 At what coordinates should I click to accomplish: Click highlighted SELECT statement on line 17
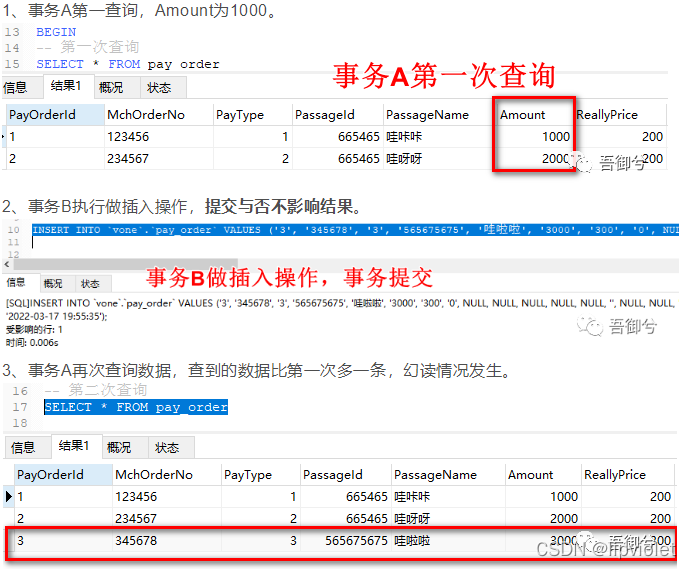coord(136,407)
